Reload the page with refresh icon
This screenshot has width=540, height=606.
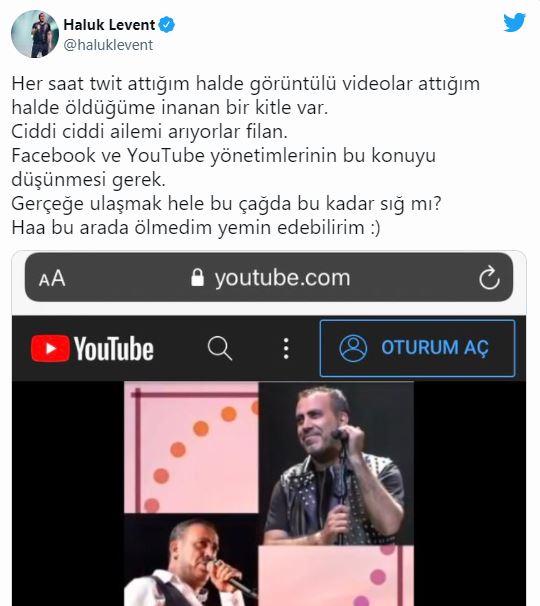489,277
